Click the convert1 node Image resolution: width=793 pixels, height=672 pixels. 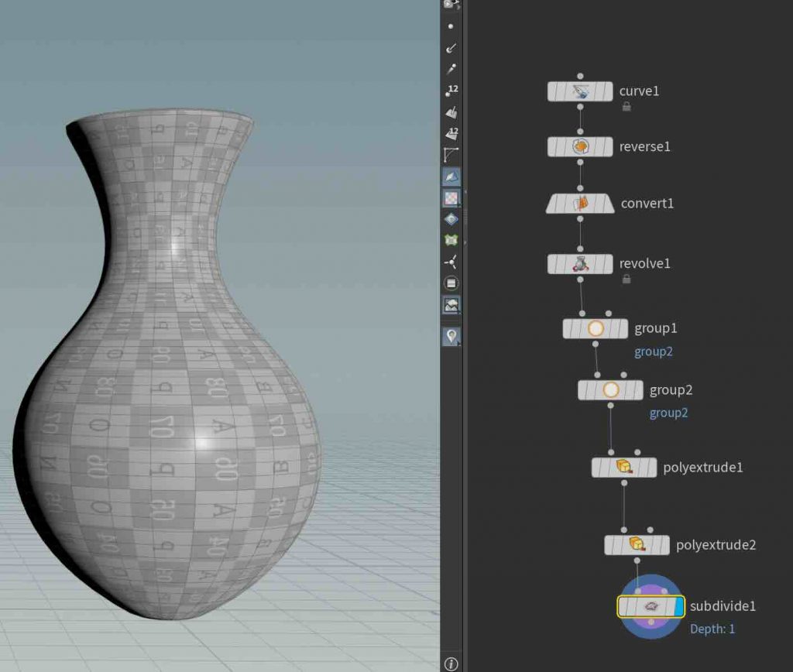tap(580, 204)
